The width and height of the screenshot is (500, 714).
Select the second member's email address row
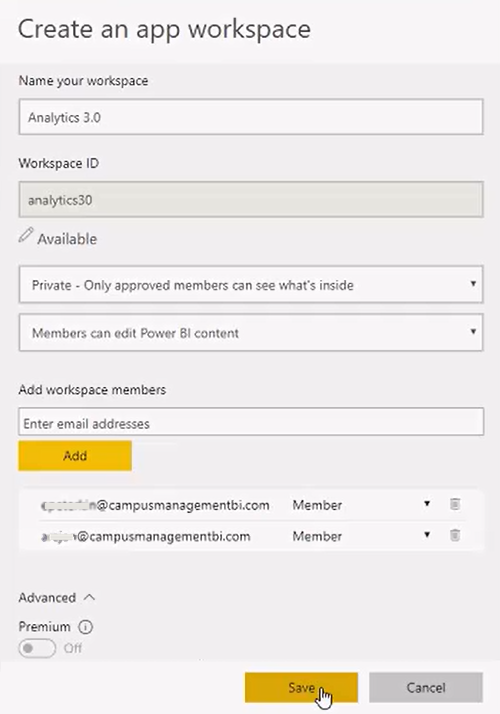point(251,536)
